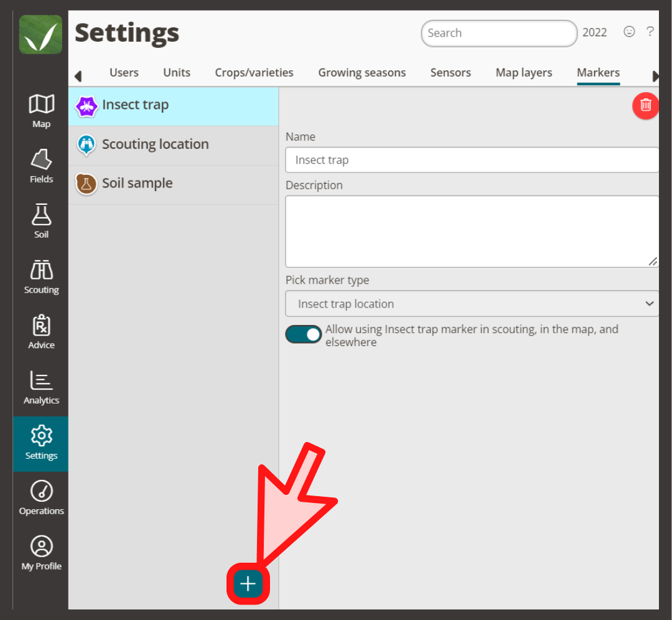The width and height of the screenshot is (672, 620).
Task: Grab the Description textarea resize handle
Action: pyautogui.click(x=653, y=261)
